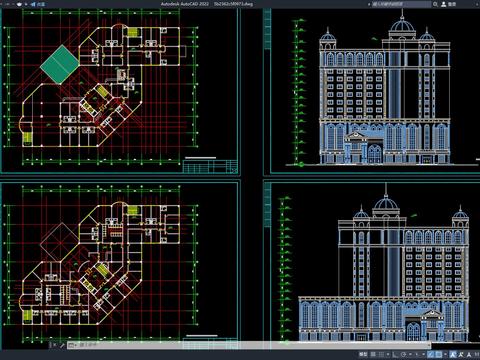480x360 pixels.
Task: Click the annotation visibility icon in the status bar
Action: point(453,354)
